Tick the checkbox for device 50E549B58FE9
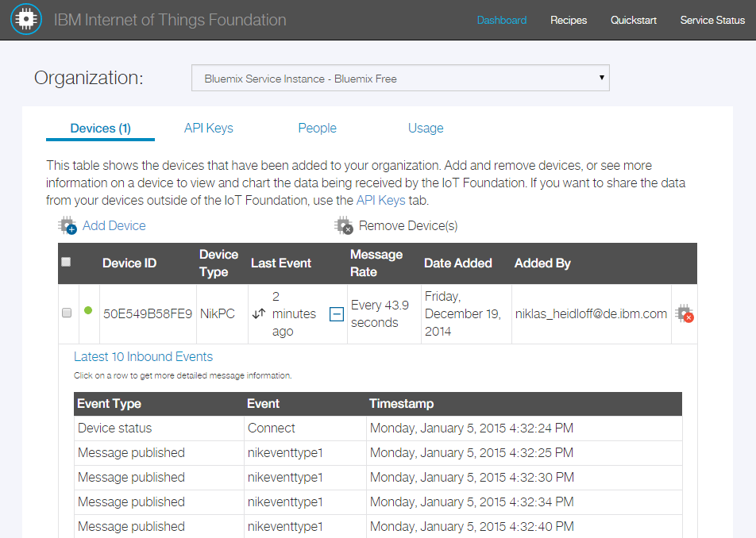Viewport: 756px width, 538px height. click(67, 313)
